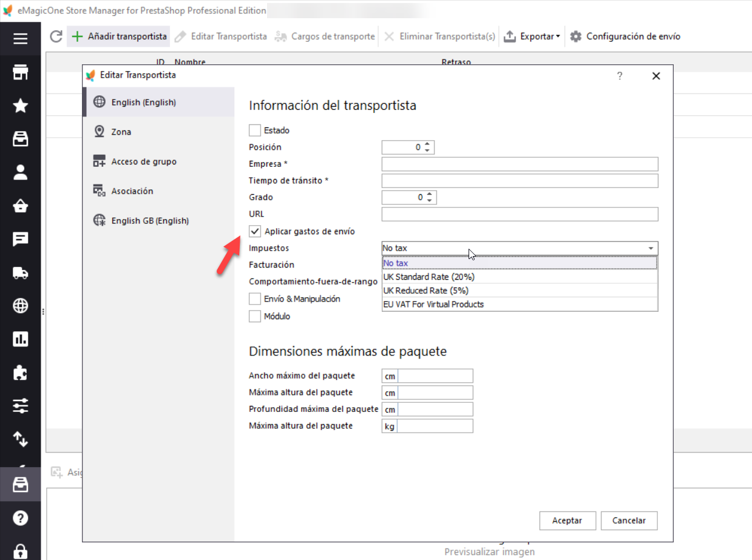Open the puzzle piece addons icon
The width and height of the screenshot is (752, 560).
pyautogui.click(x=21, y=372)
